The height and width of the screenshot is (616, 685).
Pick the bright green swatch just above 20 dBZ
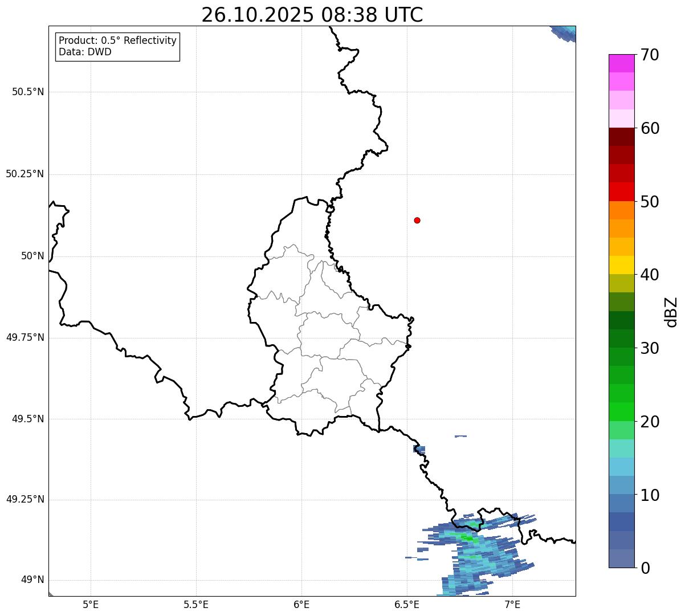pyautogui.click(x=621, y=412)
